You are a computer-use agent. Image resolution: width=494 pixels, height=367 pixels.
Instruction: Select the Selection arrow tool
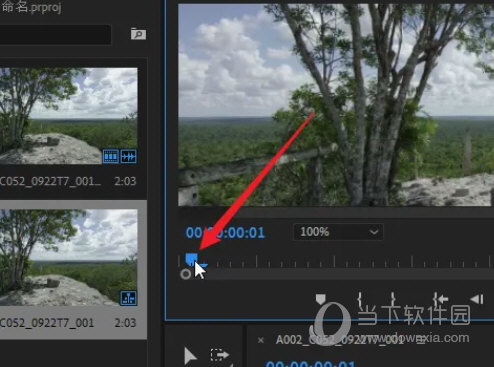tap(190, 356)
